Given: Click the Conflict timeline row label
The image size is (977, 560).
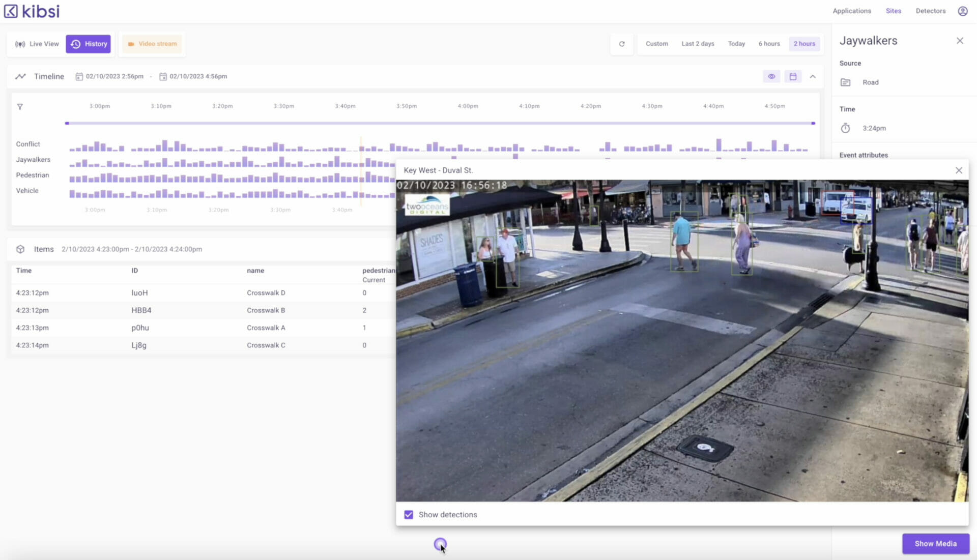Looking at the screenshot, I should [28, 144].
